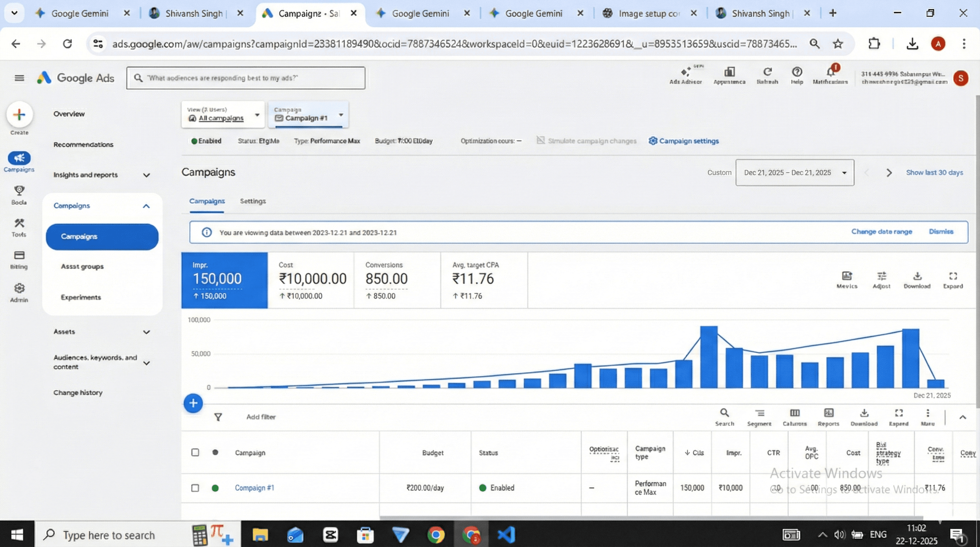Viewport: 980px width, 547px height.
Task: Click Show last 30 days link
Action: click(934, 173)
